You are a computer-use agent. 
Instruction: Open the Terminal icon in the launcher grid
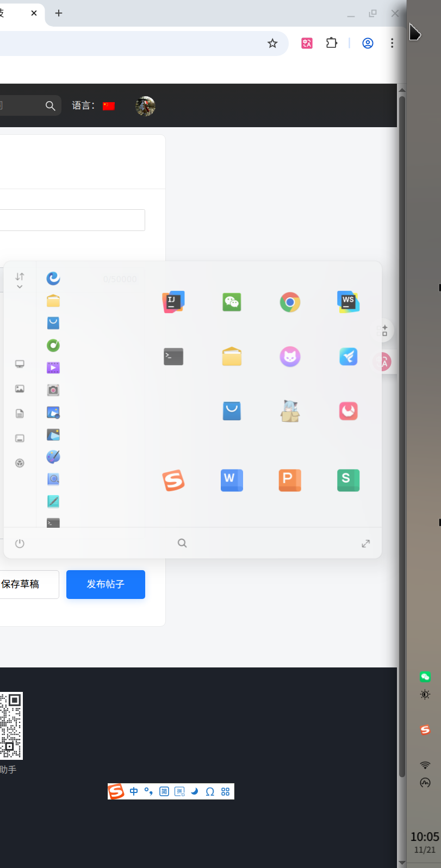173,357
